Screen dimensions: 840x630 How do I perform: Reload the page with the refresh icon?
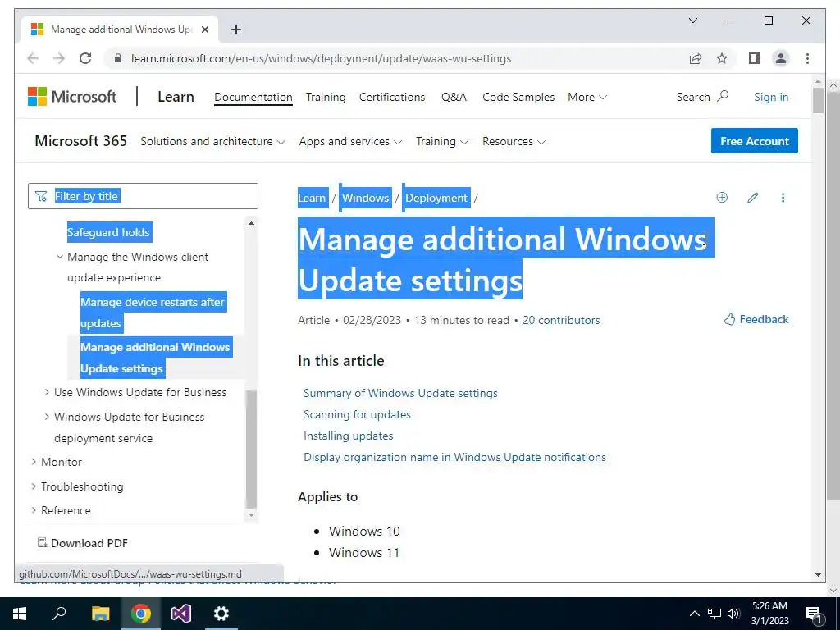(x=85, y=58)
